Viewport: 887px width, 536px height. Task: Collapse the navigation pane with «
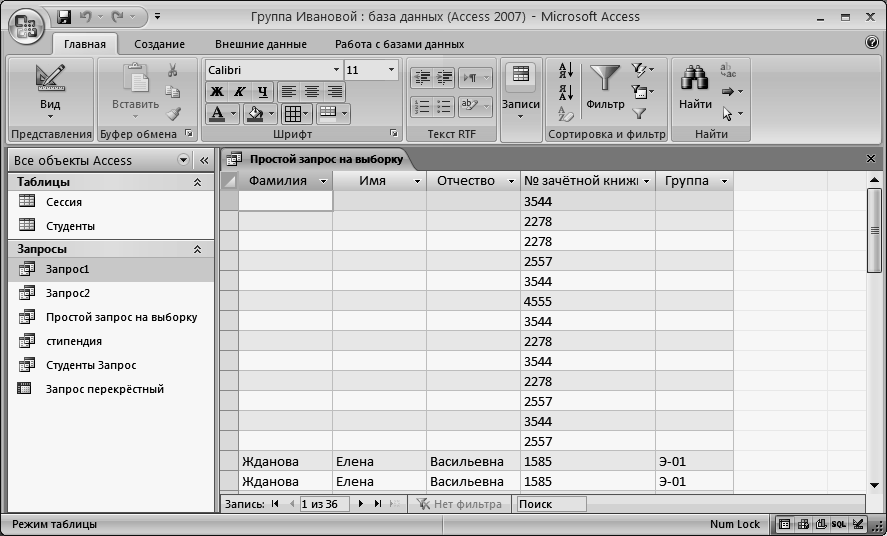tap(204, 161)
